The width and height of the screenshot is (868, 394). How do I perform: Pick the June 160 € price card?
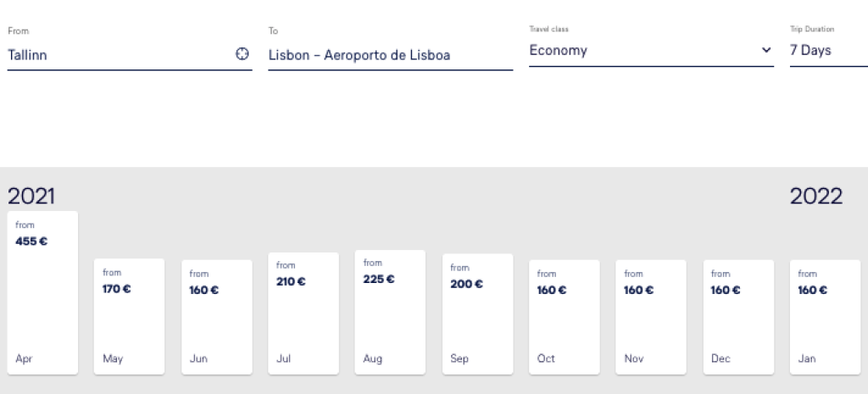216,316
